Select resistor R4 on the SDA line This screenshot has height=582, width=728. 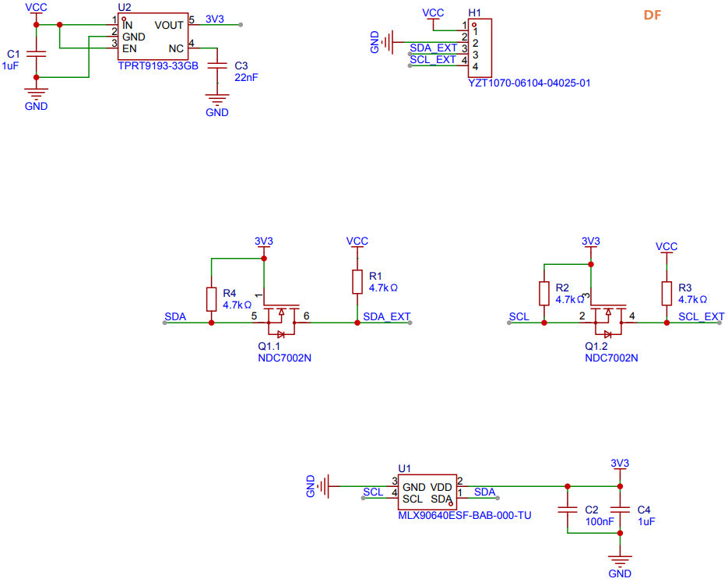pyautogui.click(x=211, y=300)
